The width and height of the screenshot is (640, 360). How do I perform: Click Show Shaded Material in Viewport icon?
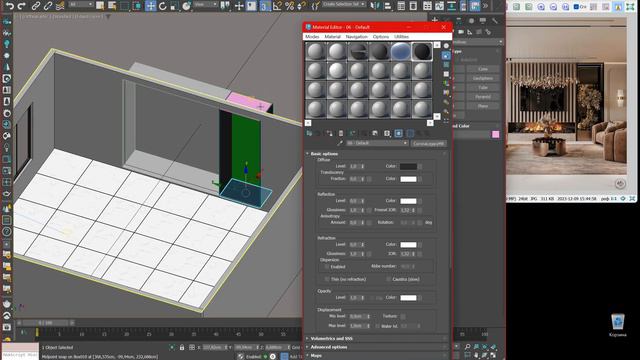tap(399, 133)
